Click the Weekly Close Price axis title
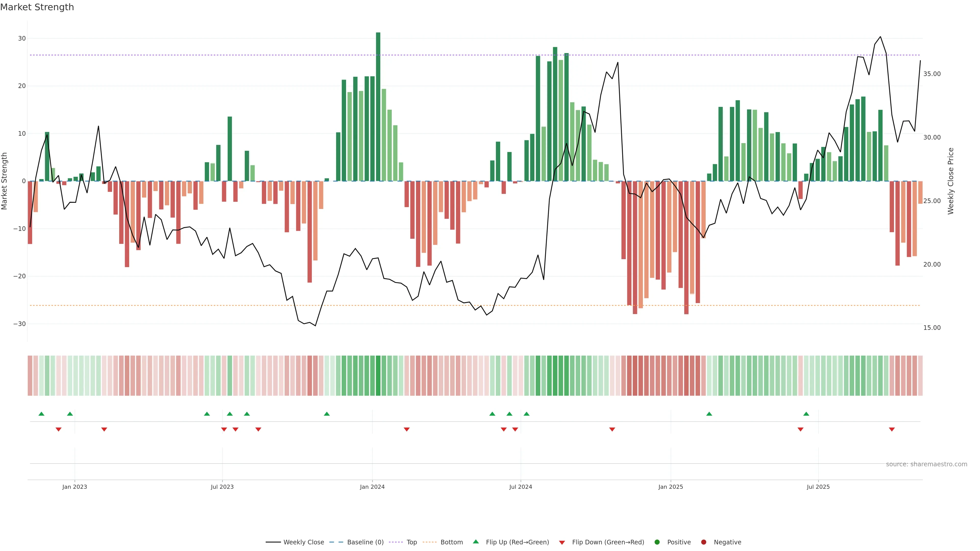Image resolution: width=980 pixels, height=551 pixels. [951, 181]
